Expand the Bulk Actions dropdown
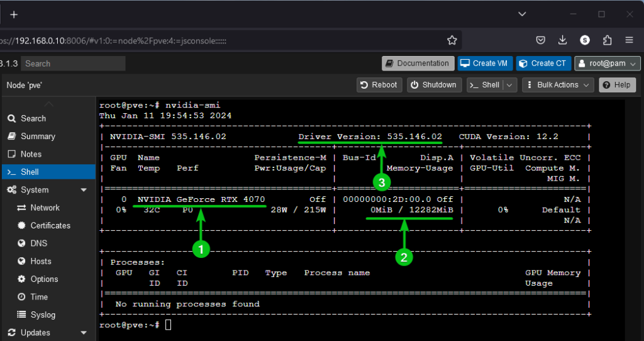 click(558, 85)
